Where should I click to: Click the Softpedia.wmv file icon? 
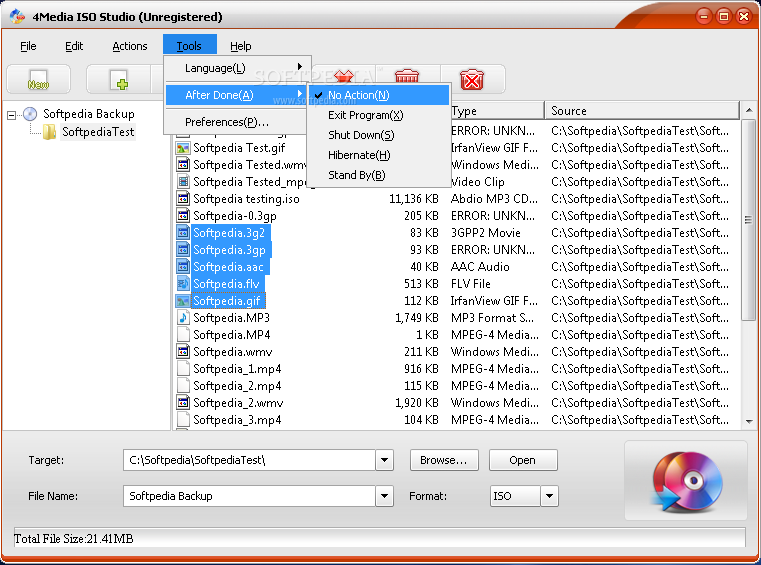click(183, 352)
